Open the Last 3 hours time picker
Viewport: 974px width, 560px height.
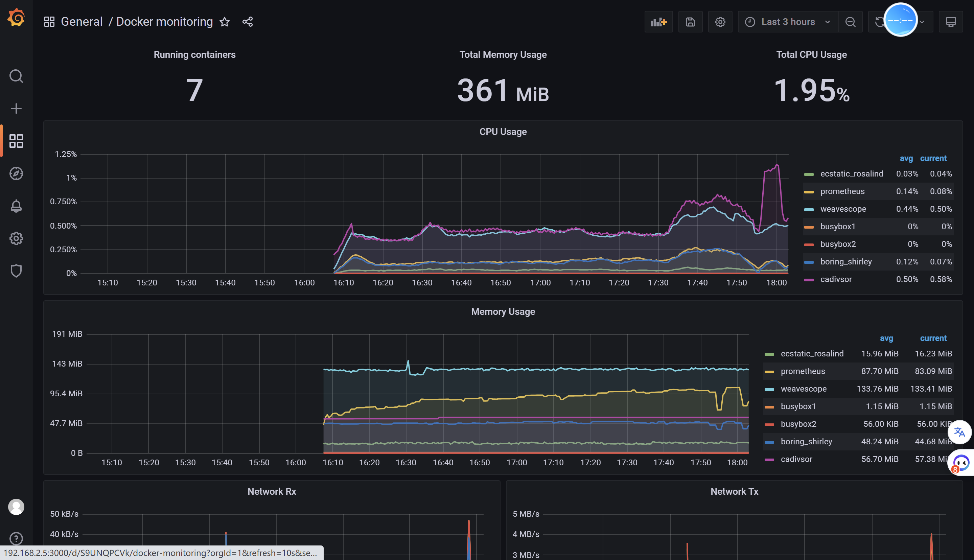coord(788,22)
